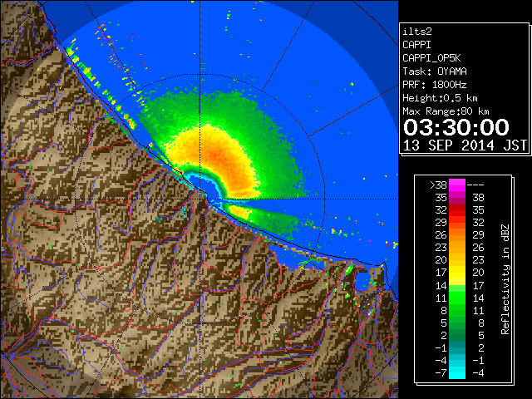Click the 'Max Range:80 km' text
The height and width of the screenshot is (399, 532).
[446, 111]
